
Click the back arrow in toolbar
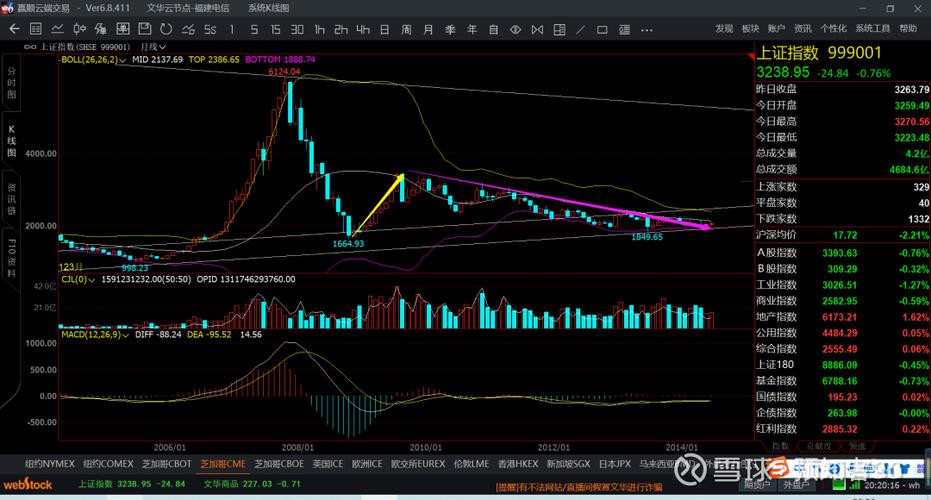14,29
